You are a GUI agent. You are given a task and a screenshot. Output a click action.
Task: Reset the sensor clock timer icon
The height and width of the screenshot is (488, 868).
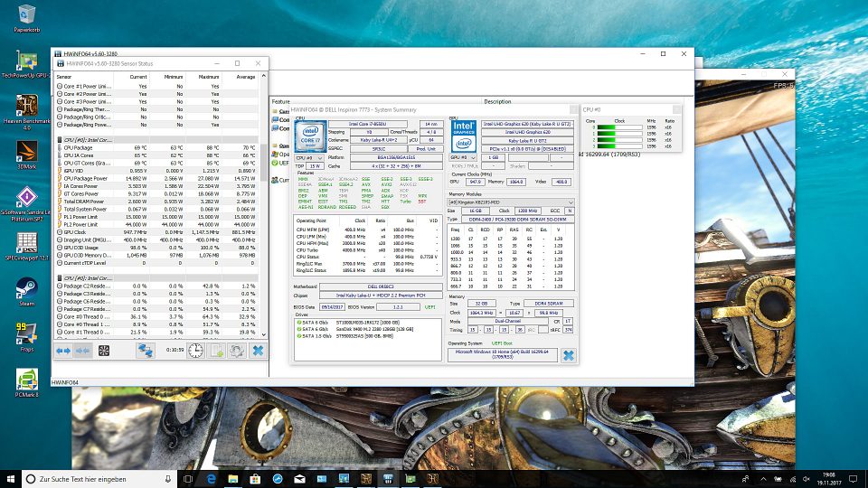coord(195,351)
